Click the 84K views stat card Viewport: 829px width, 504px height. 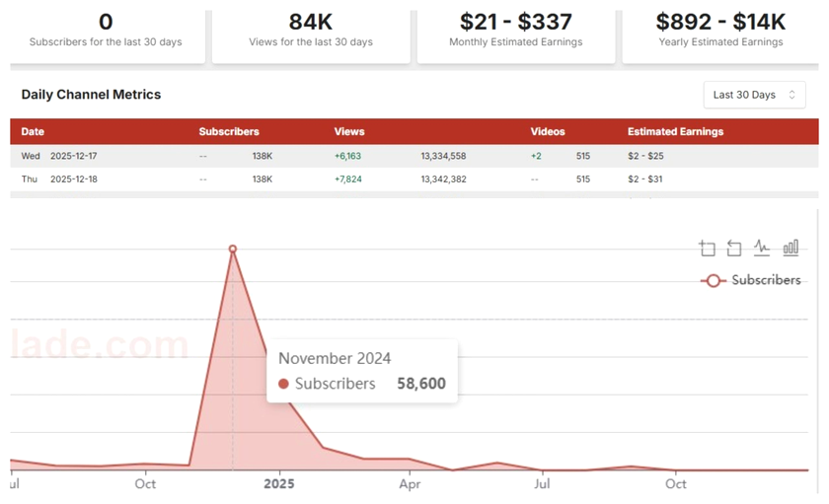pyautogui.click(x=311, y=32)
